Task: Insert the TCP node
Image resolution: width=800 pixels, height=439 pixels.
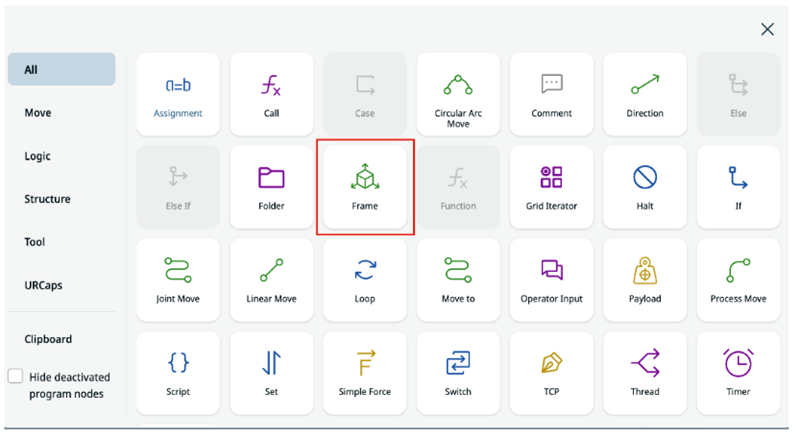Action: pyautogui.click(x=551, y=372)
